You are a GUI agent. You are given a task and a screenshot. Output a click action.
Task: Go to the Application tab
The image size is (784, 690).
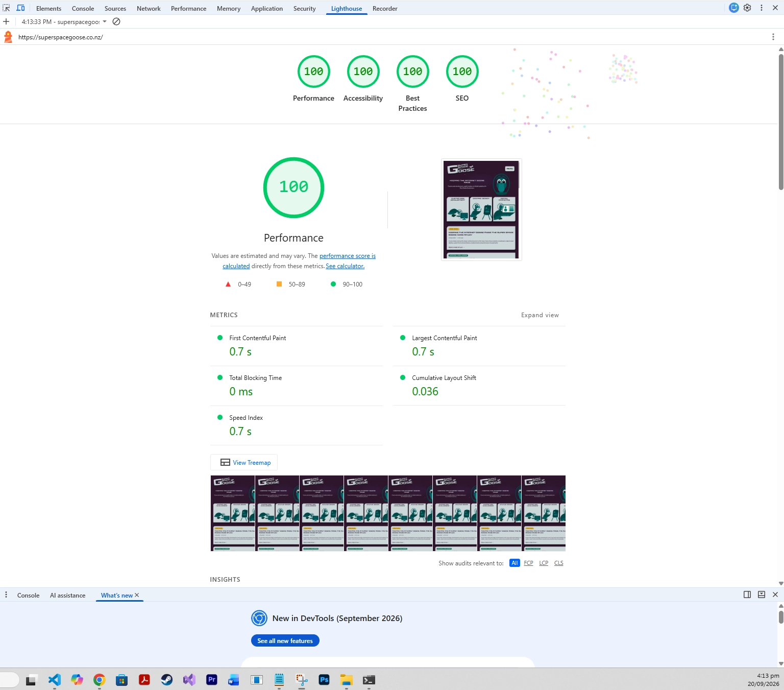click(267, 8)
